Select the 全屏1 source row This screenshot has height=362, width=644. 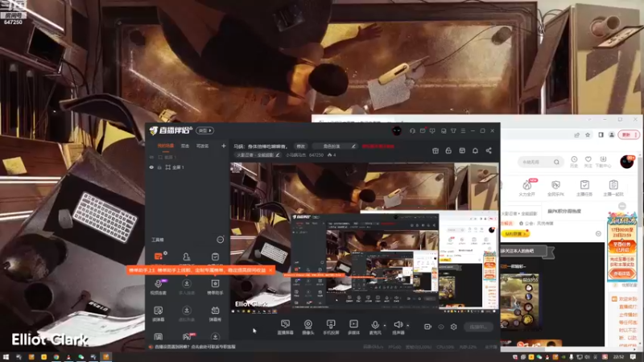click(x=187, y=167)
